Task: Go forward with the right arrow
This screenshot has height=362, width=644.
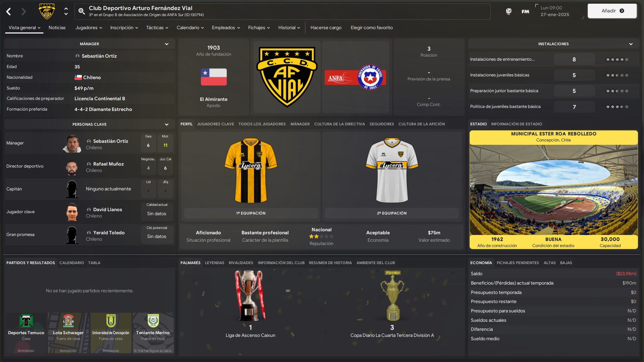Action: click(23, 12)
